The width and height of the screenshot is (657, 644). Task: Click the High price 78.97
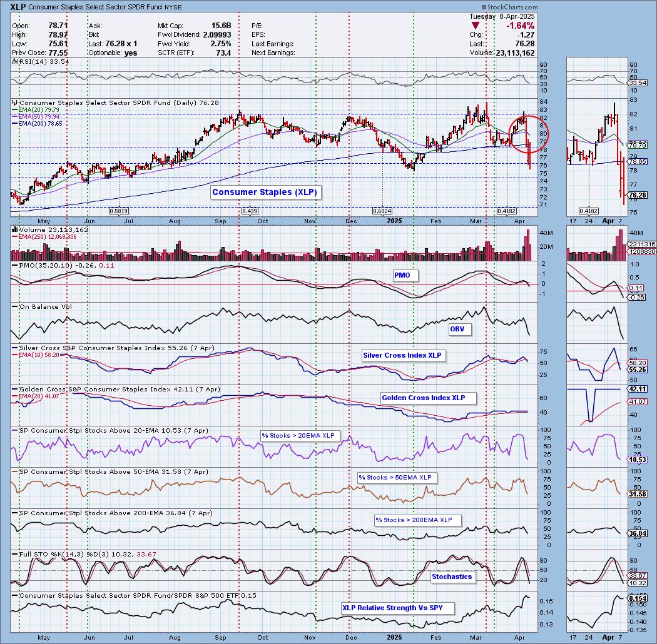coord(58,35)
